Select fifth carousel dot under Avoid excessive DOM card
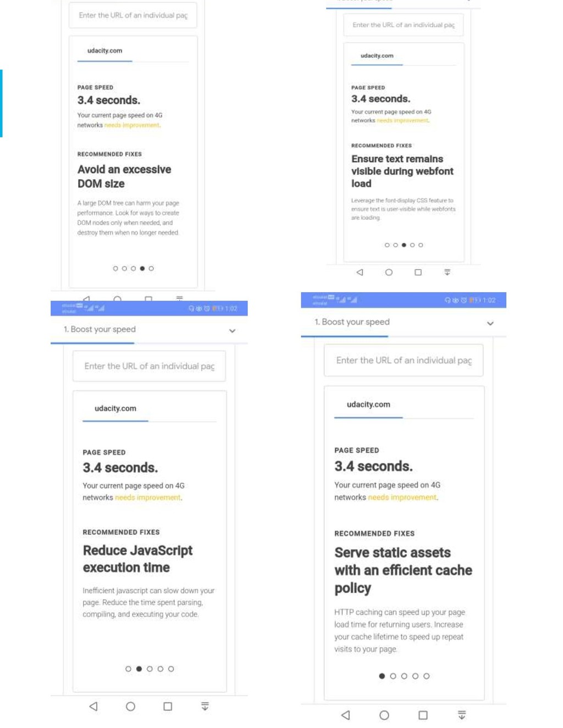The image size is (563, 728). (x=151, y=268)
